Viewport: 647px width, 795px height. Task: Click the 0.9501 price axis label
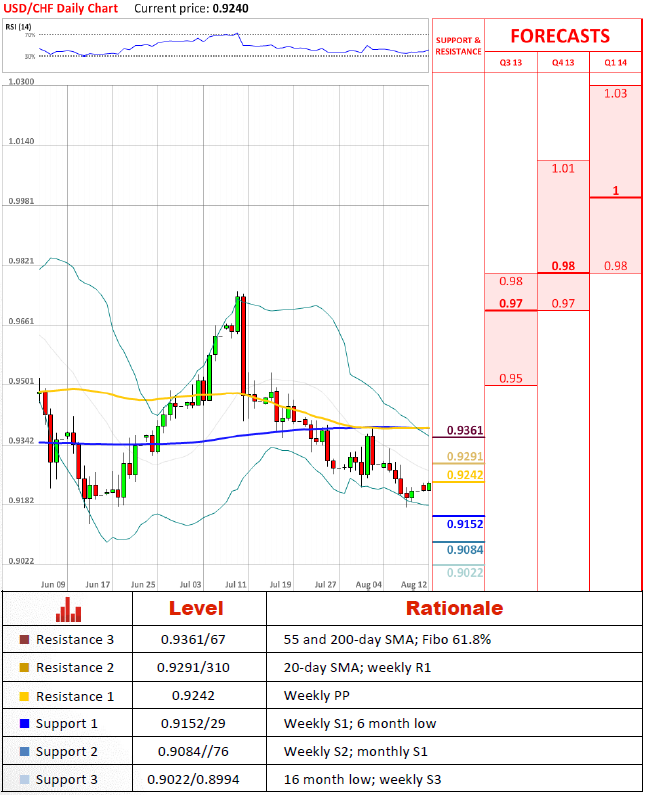tap(21, 381)
